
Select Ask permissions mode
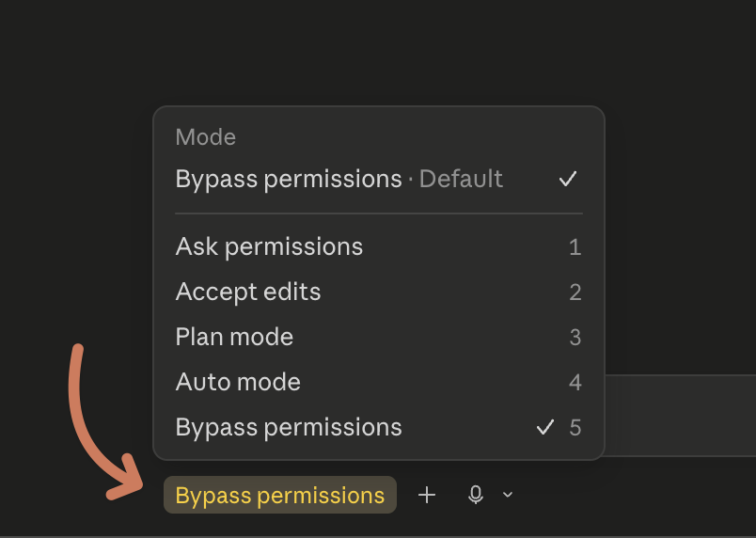coord(379,246)
